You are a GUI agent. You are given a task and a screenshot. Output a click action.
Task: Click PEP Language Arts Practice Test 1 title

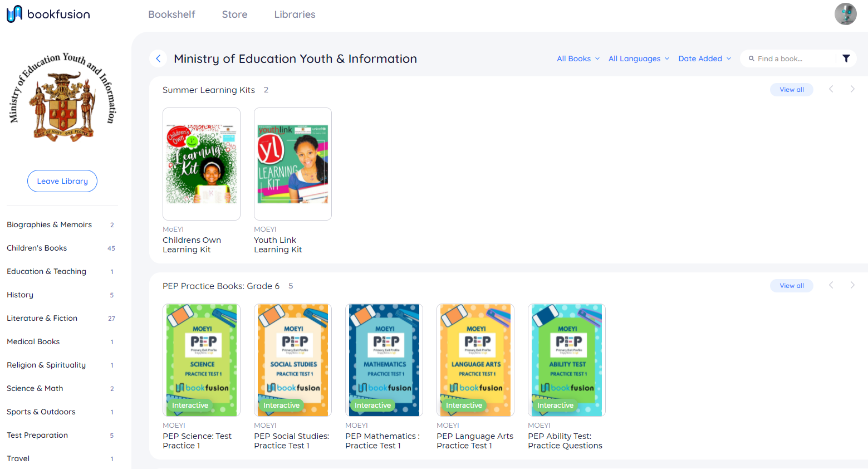click(475, 441)
